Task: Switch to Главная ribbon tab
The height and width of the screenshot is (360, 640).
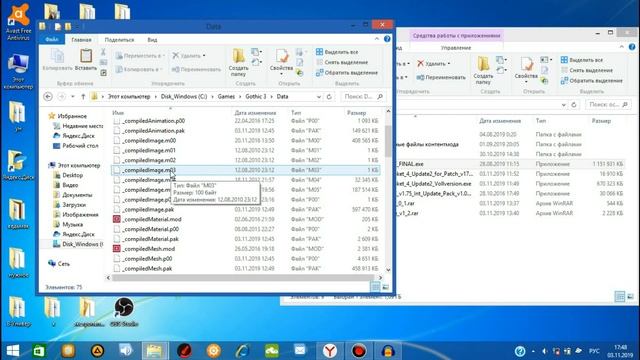Action: (81, 40)
